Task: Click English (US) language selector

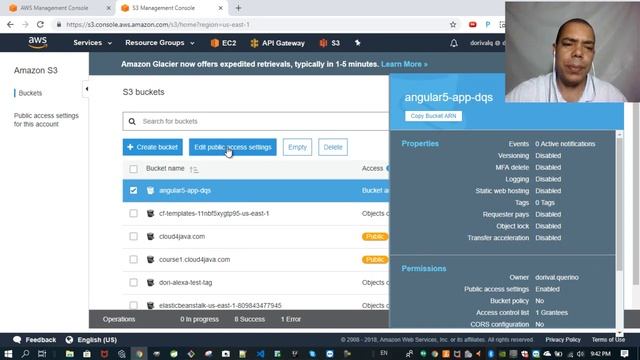Action: 97,340
